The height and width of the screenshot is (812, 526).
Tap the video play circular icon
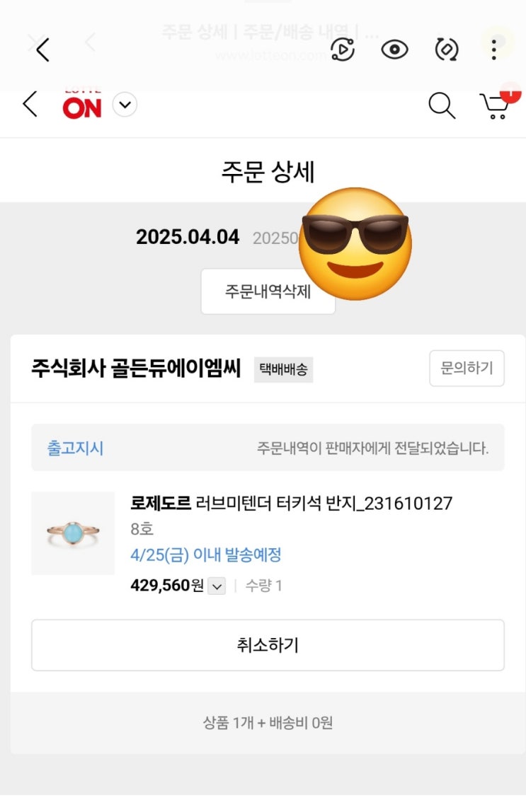(343, 50)
